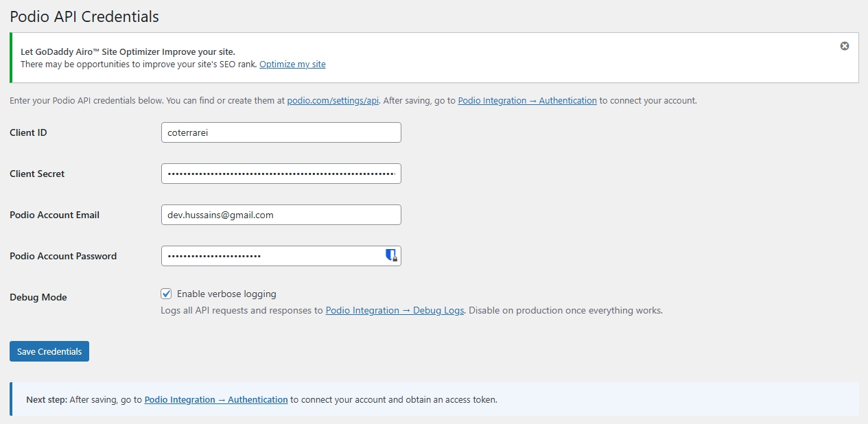Focus the Podio Account Email field
The width and height of the screenshot is (868, 424).
281,215
